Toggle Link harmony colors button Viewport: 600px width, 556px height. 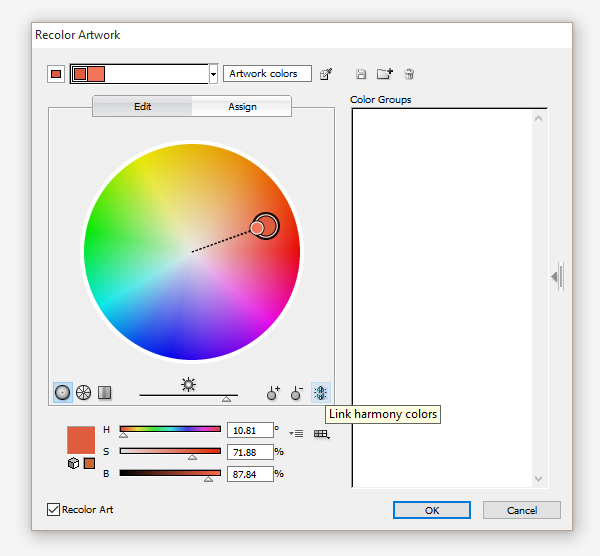320,393
